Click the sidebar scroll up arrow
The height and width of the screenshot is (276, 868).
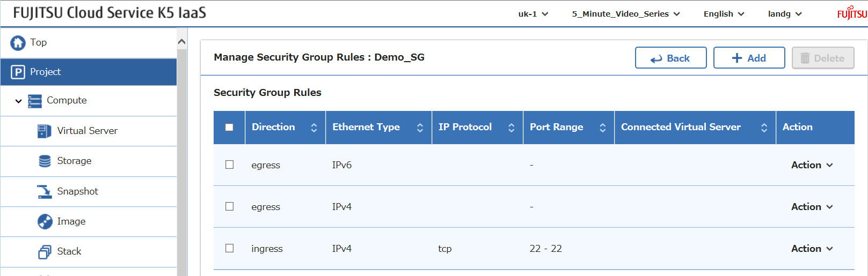[182, 42]
